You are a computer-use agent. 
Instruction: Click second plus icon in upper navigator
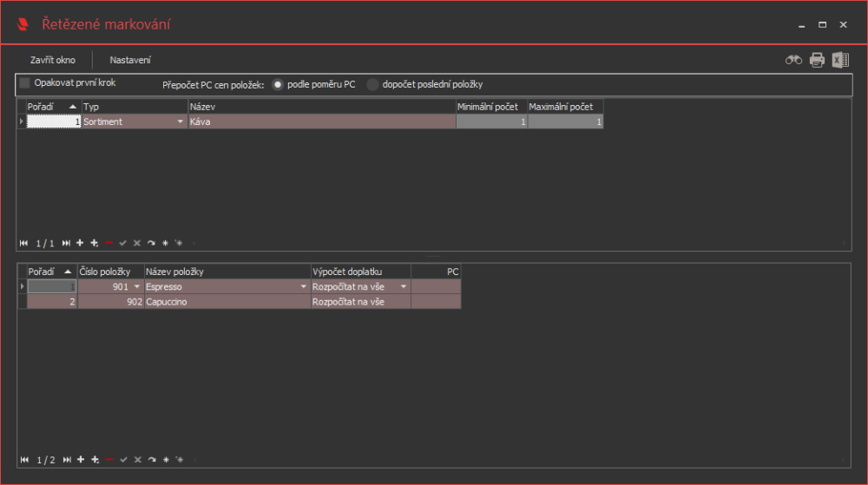coord(94,243)
